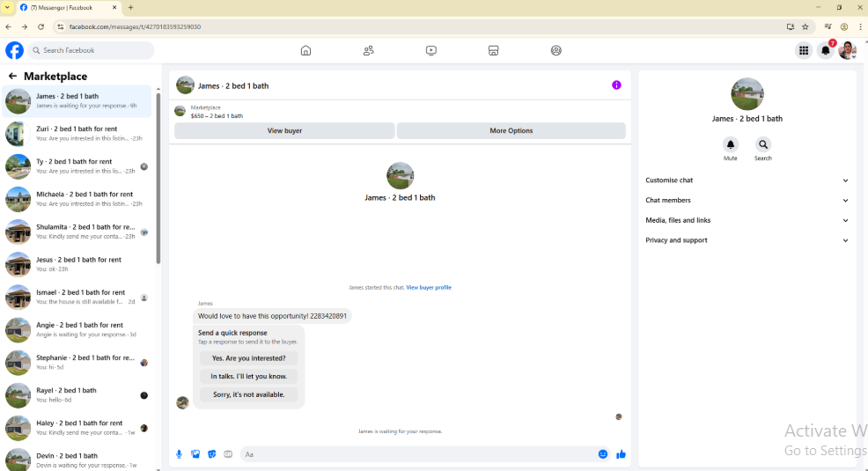Bookmark this page with star icon
868x471 pixels.
(805, 26)
